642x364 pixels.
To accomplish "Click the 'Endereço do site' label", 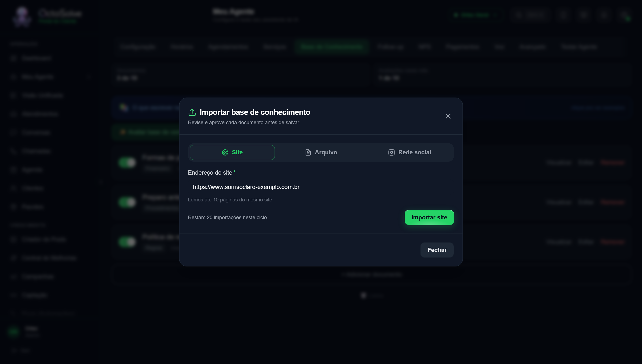I will [x=210, y=172].
